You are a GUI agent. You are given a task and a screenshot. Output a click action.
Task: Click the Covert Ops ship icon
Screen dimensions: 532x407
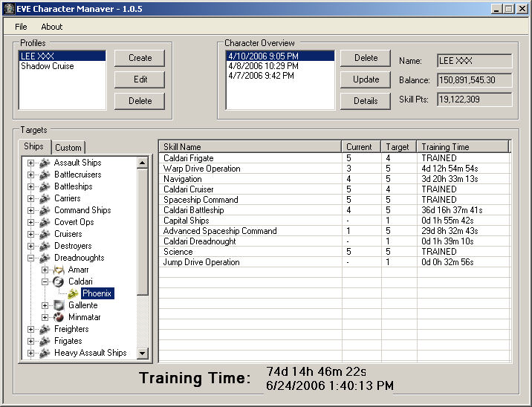point(45,222)
